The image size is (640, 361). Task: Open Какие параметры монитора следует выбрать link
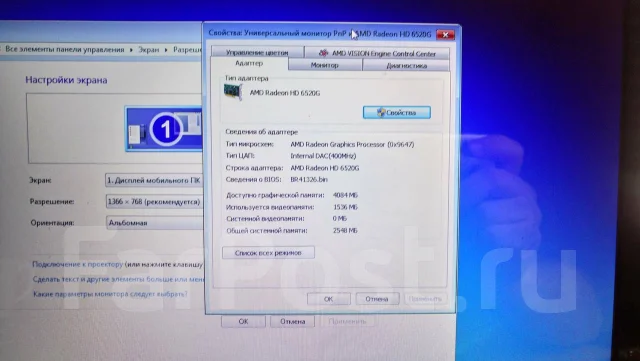coord(110,294)
